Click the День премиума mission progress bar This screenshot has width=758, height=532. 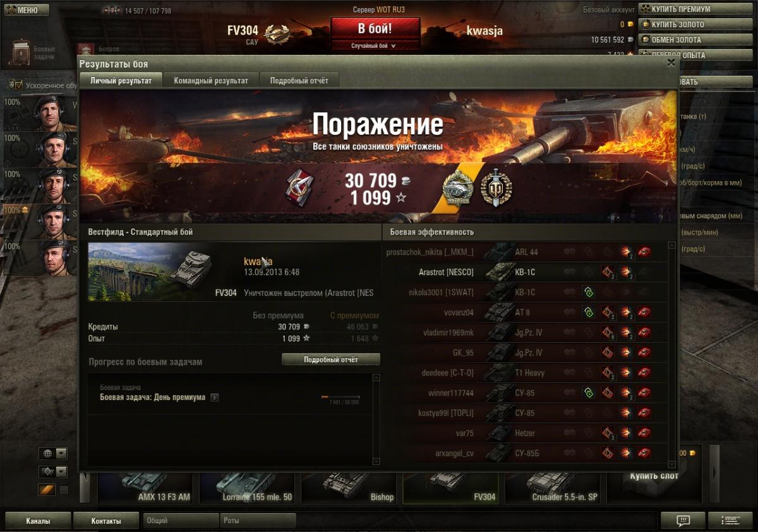pos(340,397)
